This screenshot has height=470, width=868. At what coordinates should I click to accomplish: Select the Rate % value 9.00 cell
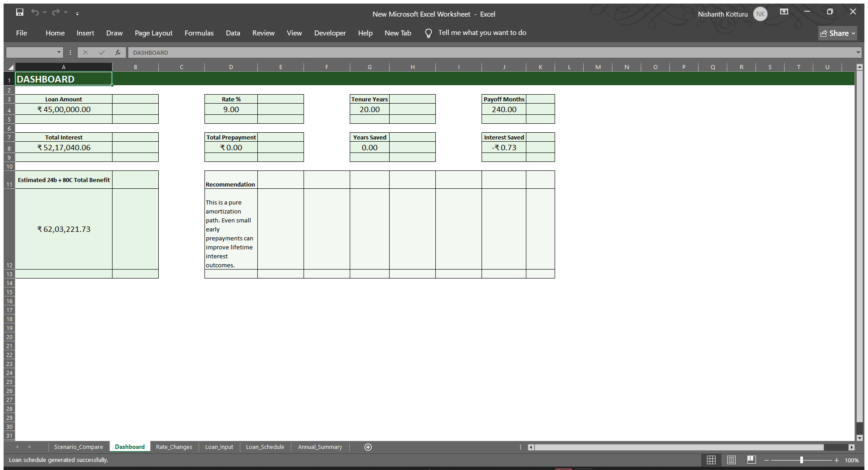231,109
